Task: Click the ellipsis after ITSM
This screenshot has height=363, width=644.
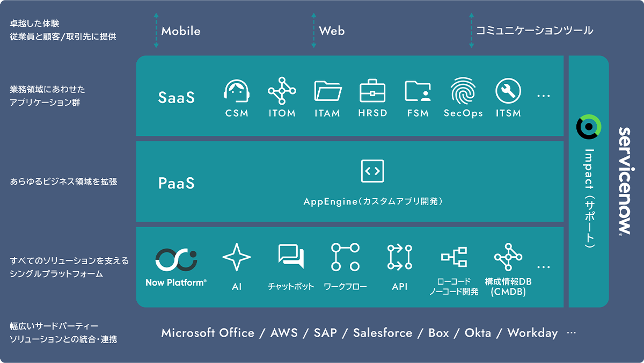Action: click(544, 96)
